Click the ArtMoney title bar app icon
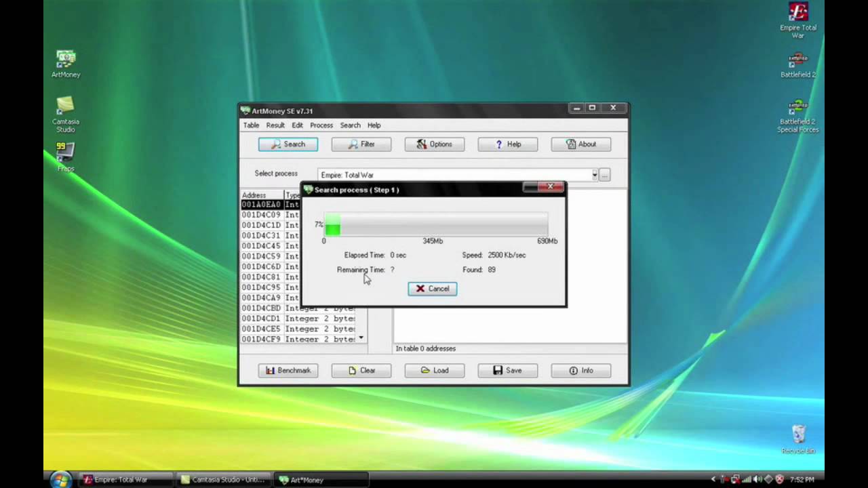The width and height of the screenshot is (868, 488). (x=245, y=110)
